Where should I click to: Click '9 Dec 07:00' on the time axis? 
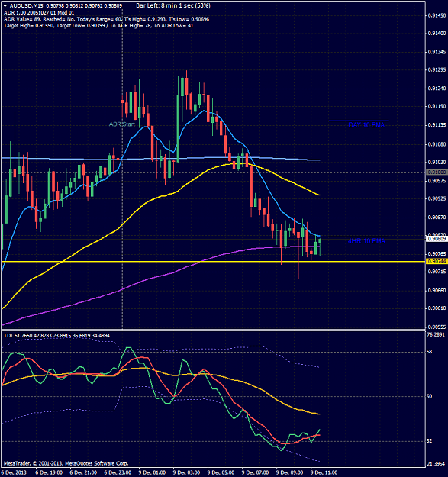coord(256,472)
